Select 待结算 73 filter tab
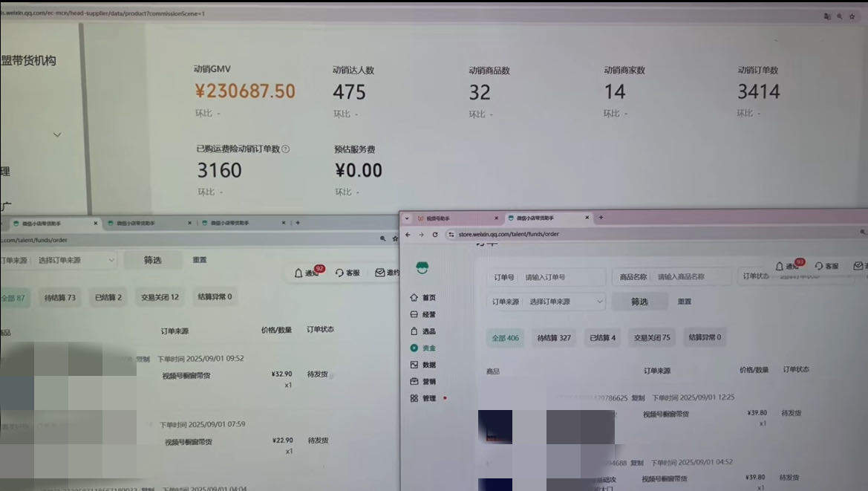This screenshot has width=868, height=491. pos(60,298)
